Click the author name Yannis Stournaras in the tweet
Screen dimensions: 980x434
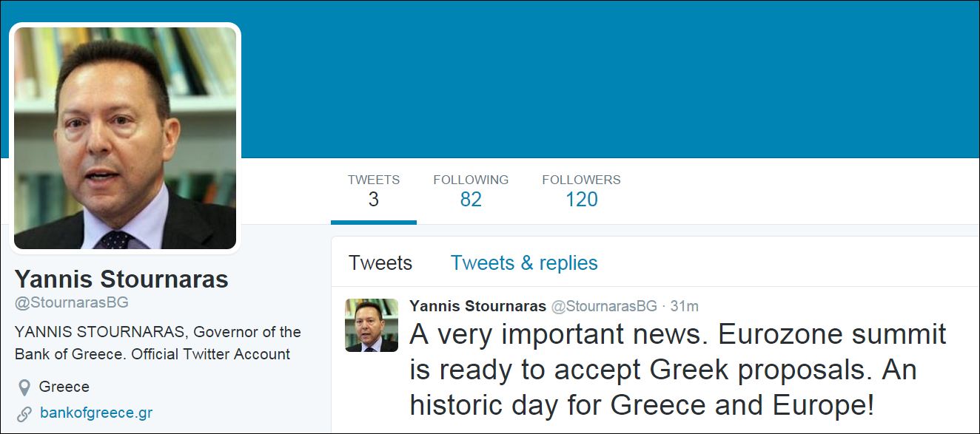[x=477, y=306]
